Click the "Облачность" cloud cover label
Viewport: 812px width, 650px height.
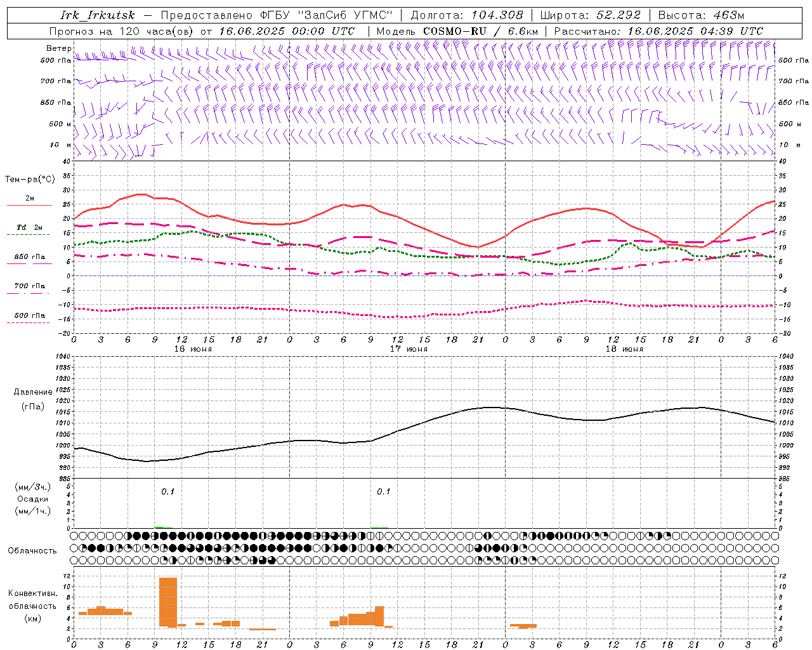(x=32, y=551)
